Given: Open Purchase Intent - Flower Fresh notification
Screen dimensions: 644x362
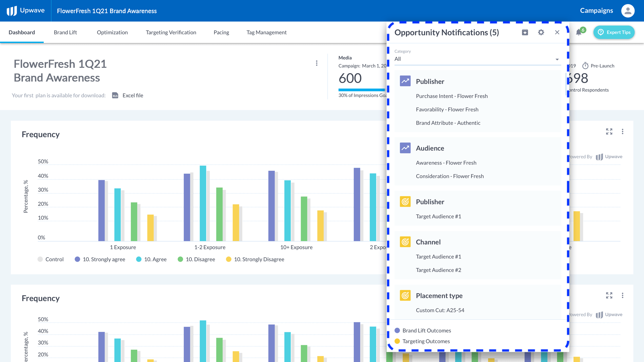Looking at the screenshot, I should point(451,96).
